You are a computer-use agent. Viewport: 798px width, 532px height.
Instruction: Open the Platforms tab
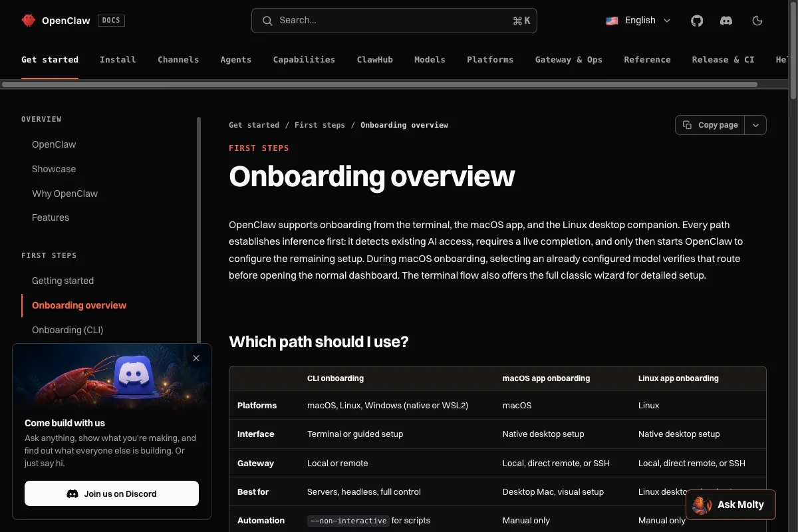click(x=490, y=59)
